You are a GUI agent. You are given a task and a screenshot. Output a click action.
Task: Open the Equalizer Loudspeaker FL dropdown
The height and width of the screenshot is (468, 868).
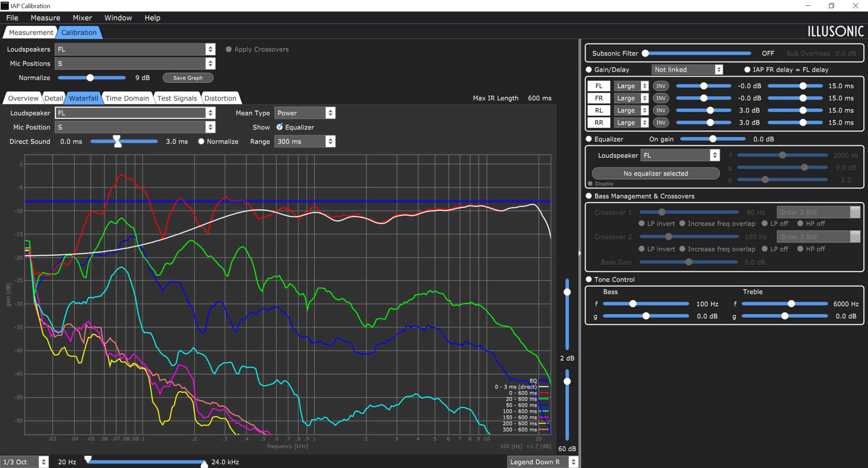pyautogui.click(x=680, y=156)
